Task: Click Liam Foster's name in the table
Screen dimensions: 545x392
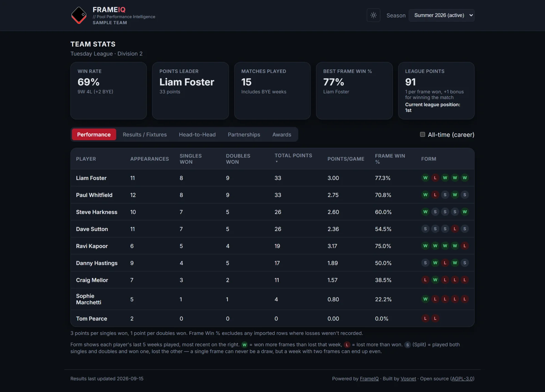Action: pos(91,178)
